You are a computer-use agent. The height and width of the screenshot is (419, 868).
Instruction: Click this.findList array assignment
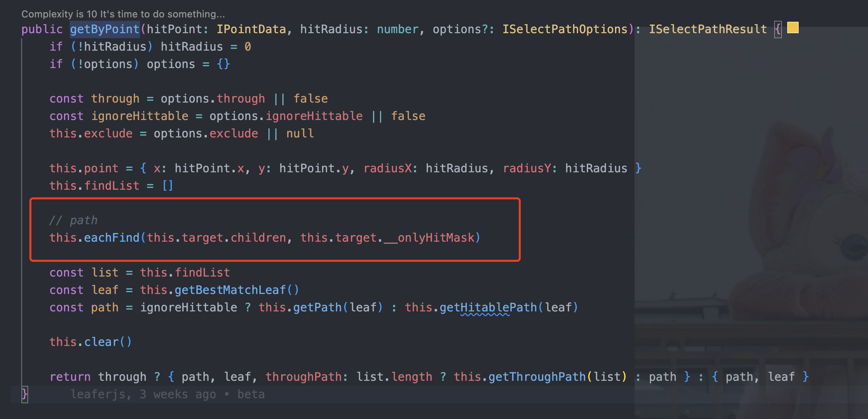[x=111, y=185]
